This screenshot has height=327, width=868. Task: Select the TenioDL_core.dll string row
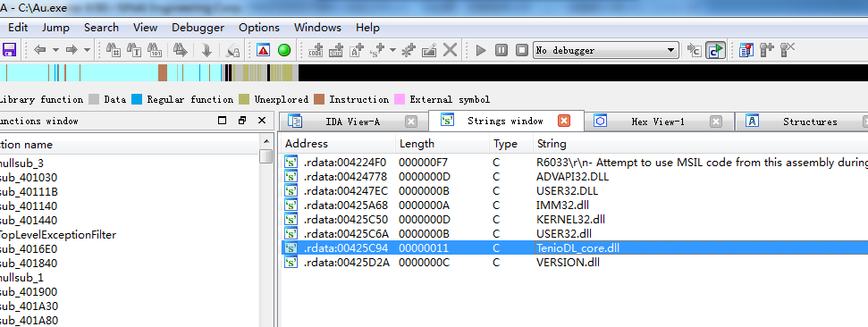(574, 247)
